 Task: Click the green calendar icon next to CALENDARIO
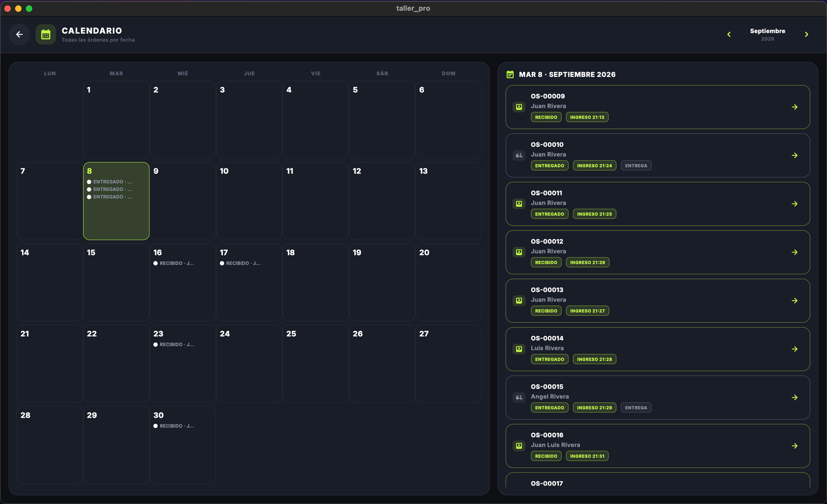(45, 35)
